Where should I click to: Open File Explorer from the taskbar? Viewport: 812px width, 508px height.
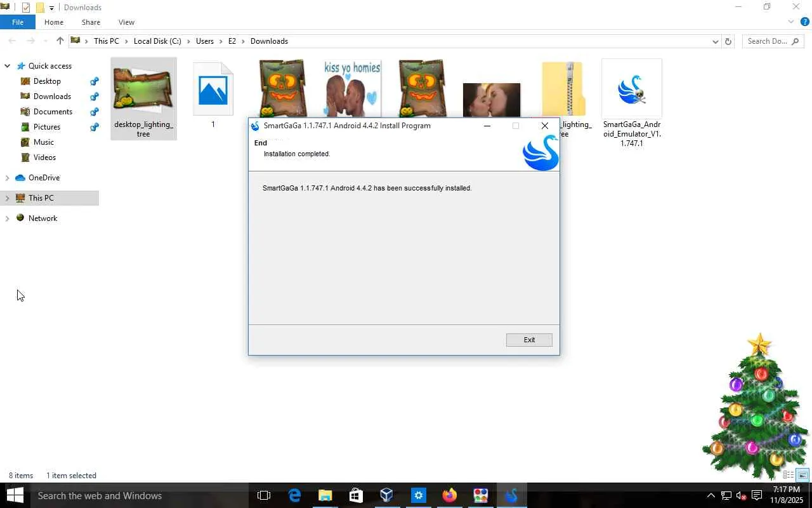pyautogui.click(x=325, y=495)
